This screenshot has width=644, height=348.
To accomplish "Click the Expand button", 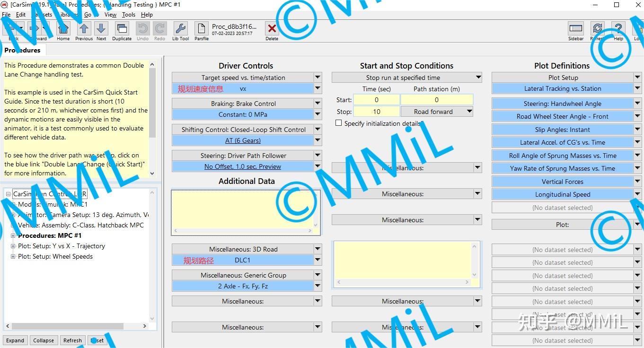I will click(x=15, y=340).
